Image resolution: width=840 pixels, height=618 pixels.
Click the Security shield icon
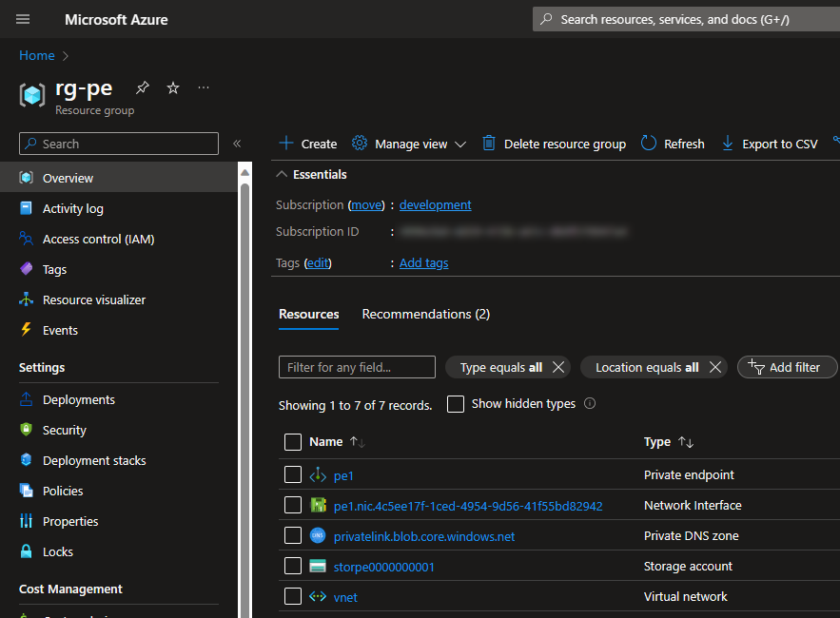(26, 430)
